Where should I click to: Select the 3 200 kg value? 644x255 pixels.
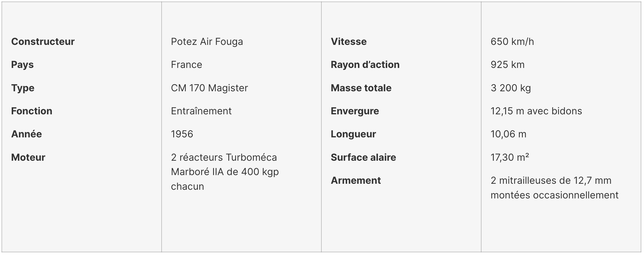[x=511, y=88]
